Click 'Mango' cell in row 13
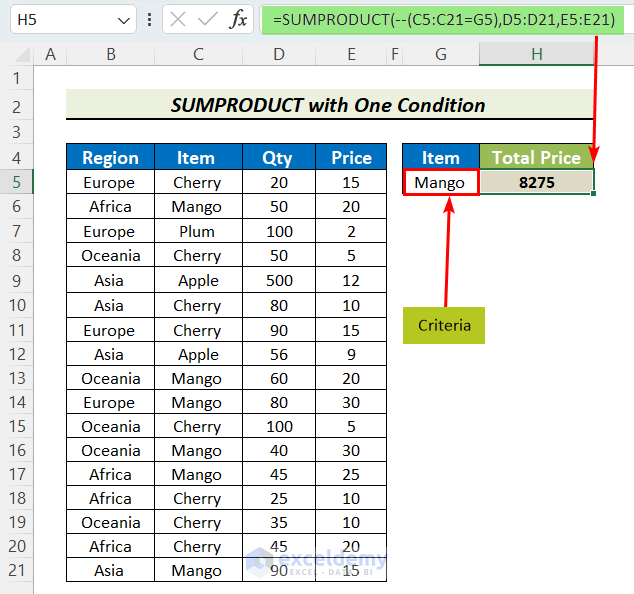The width and height of the screenshot is (634, 594). 198,378
